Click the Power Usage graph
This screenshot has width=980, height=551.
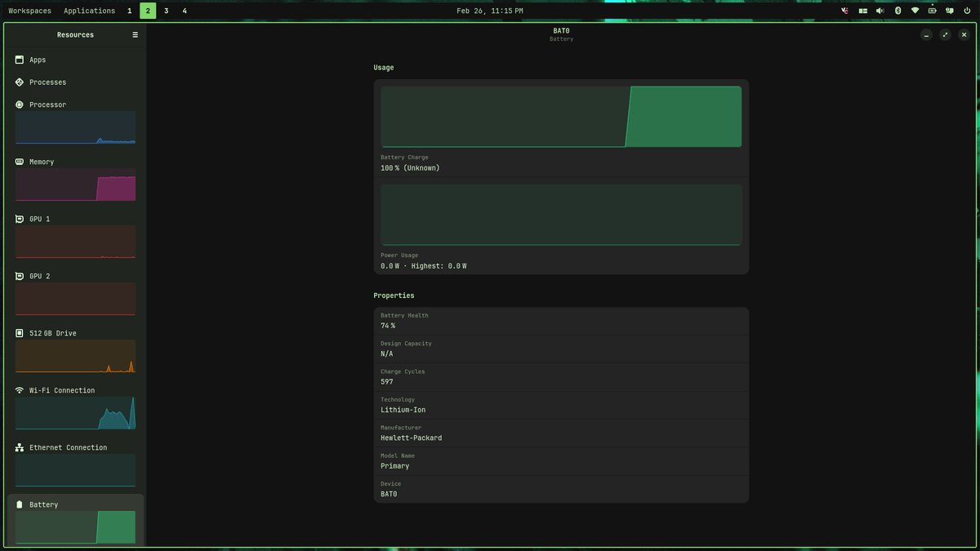click(561, 215)
